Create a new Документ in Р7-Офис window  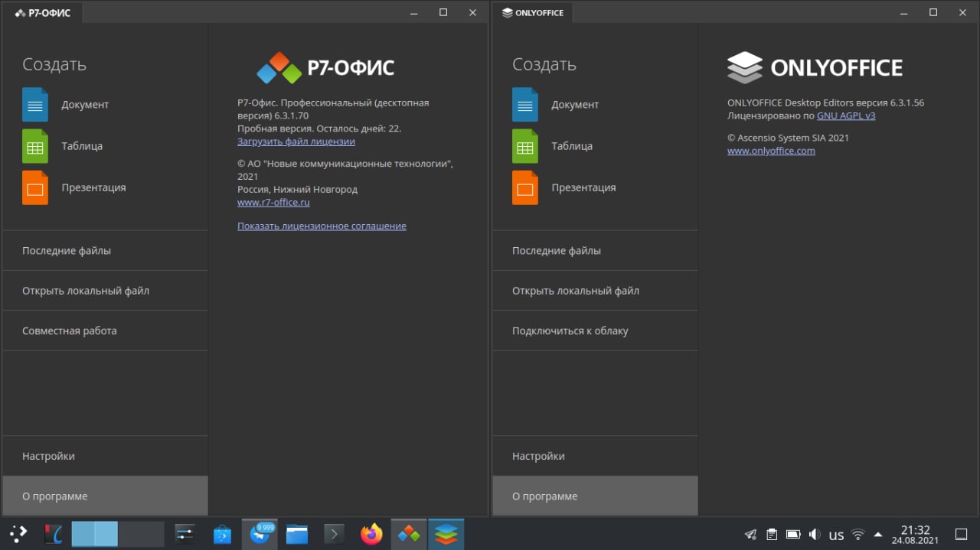click(x=66, y=105)
